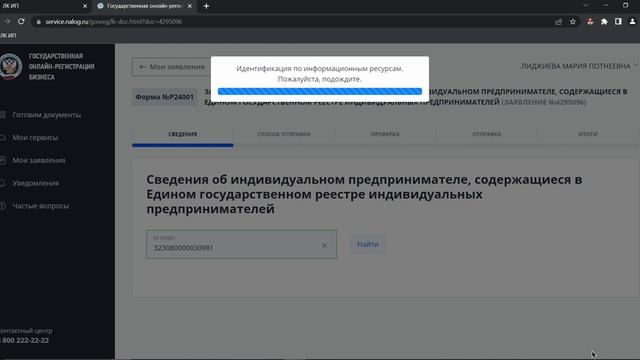Viewport: 640px width, 360px height.
Task: Open browser profile avatar icon
Action: 632,21
